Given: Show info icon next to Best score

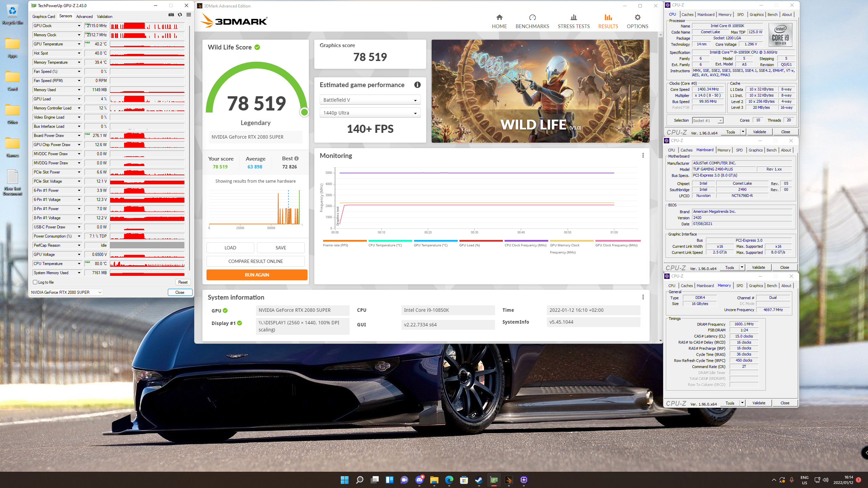Looking at the screenshot, I should (296, 159).
